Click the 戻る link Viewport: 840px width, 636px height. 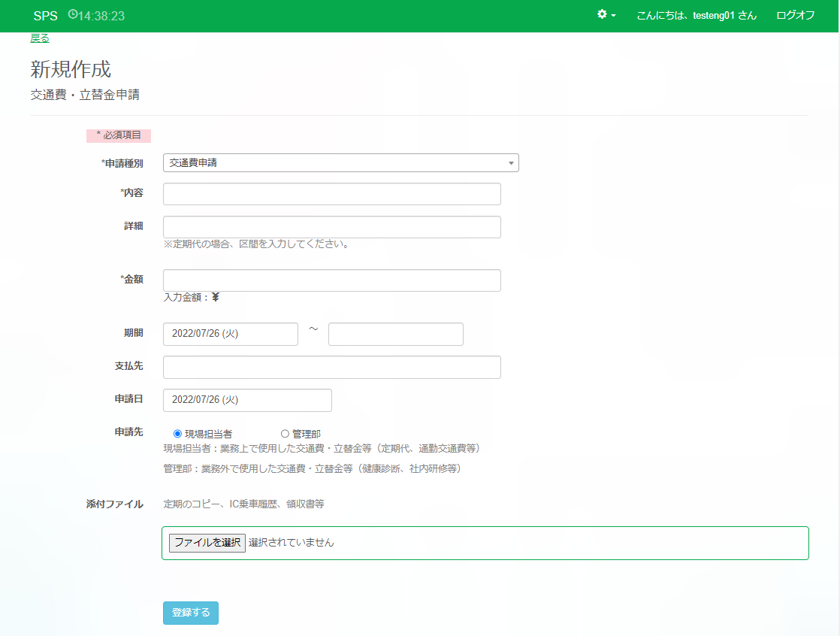coord(40,38)
